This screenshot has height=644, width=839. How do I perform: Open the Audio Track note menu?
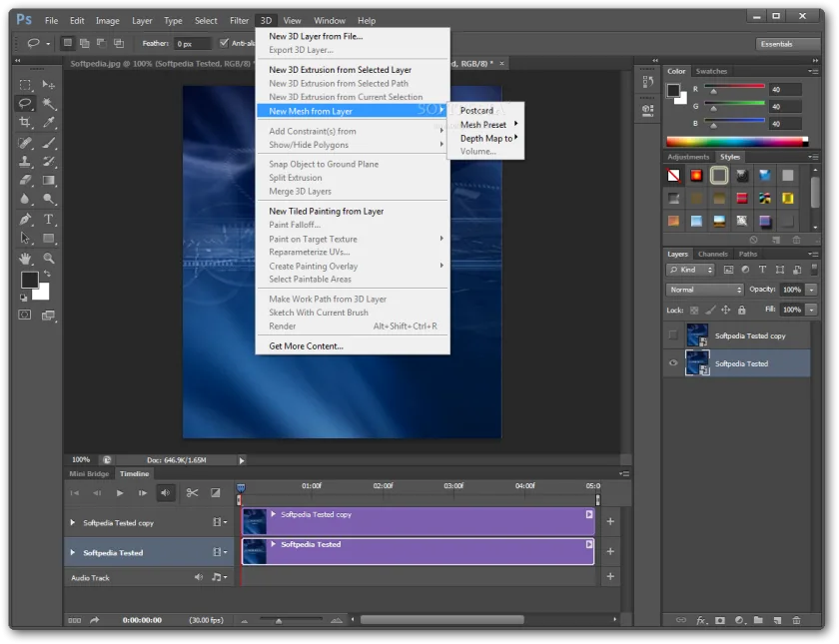click(219, 577)
